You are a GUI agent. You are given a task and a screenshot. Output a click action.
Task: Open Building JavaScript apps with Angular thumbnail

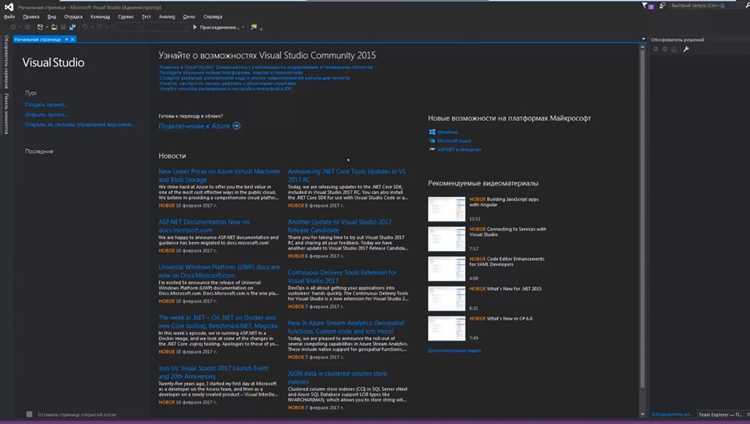point(446,209)
